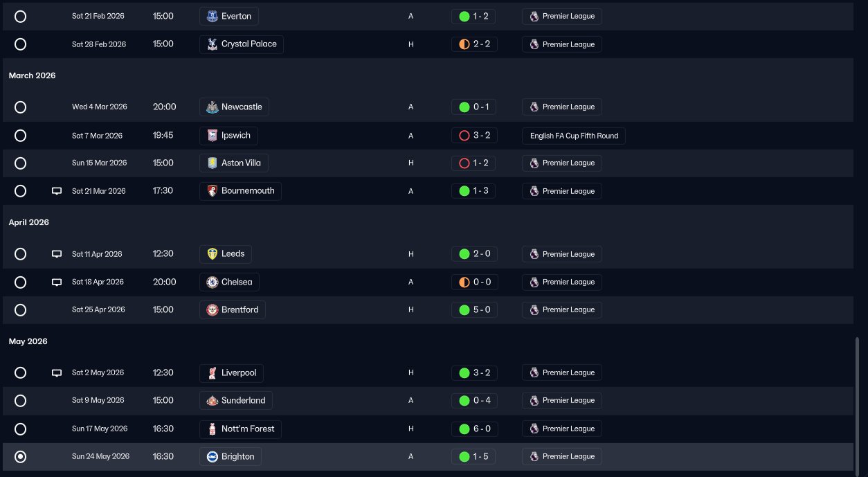Select the radio button on the Crystal Palace row
Image resolution: width=868 pixels, height=477 pixels.
click(20, 44)
